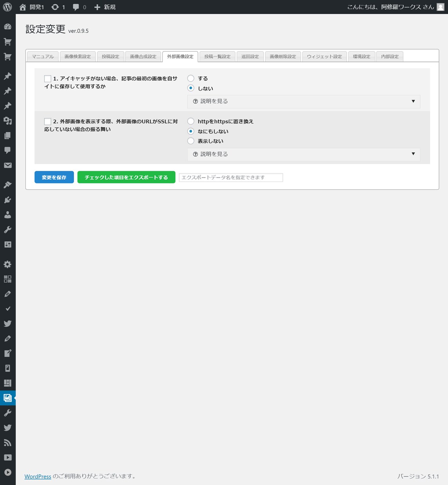Switch to the 画像削除設定 tab
The height and width of the screenshot is (485, 448).
point(283,56)
